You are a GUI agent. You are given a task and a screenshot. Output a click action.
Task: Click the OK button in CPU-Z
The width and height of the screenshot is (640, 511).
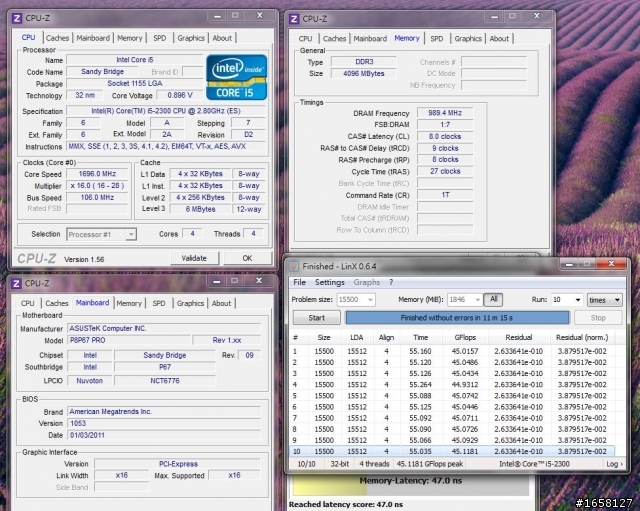click(x=247, y=258)
